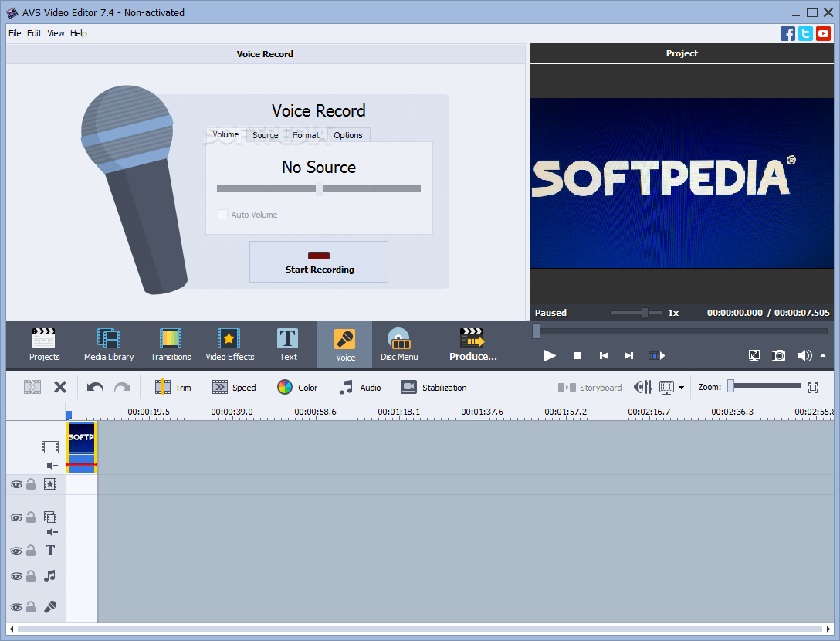Open the Media Library

pyautogui.click(x=109, y=344)
